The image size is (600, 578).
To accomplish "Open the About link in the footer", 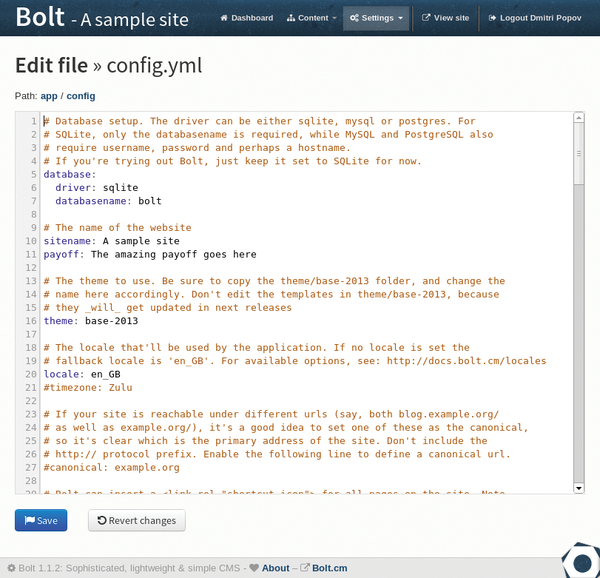I will (x=275, y=567).
